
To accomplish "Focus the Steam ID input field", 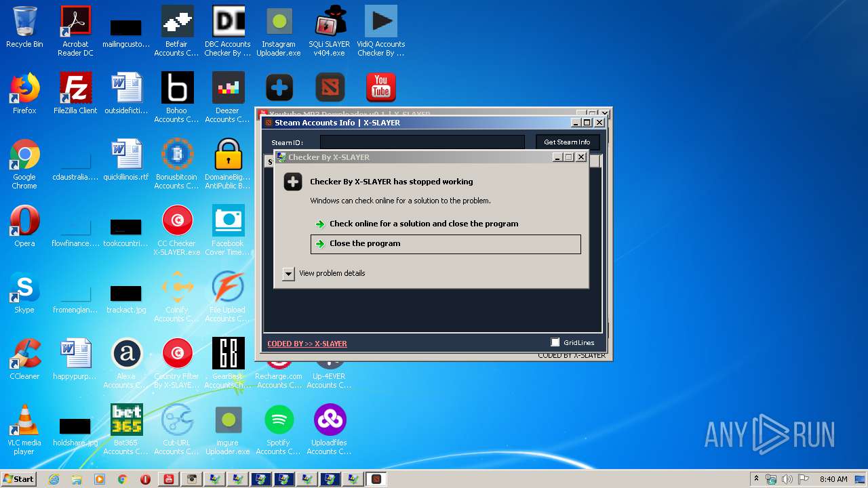I will (x=422, y=142).
